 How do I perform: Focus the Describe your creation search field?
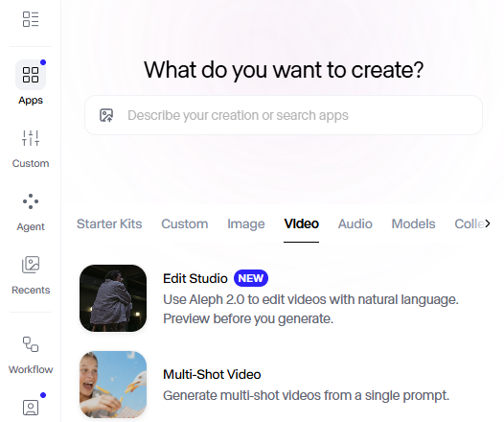pyautogui.click(x=284, y=115)
